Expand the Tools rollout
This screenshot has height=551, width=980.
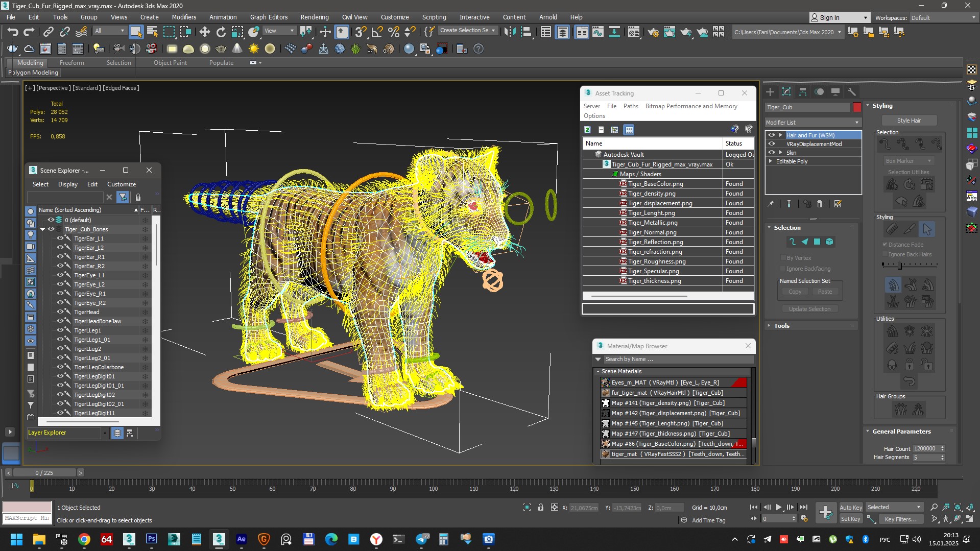pyautogui.click(x=781, y=326)
